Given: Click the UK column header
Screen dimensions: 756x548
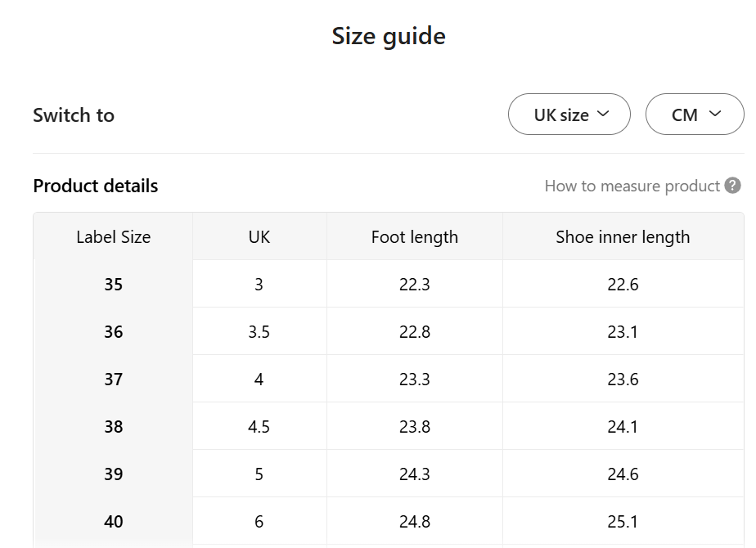Looking at the screenshot, I should pos(259,237).
